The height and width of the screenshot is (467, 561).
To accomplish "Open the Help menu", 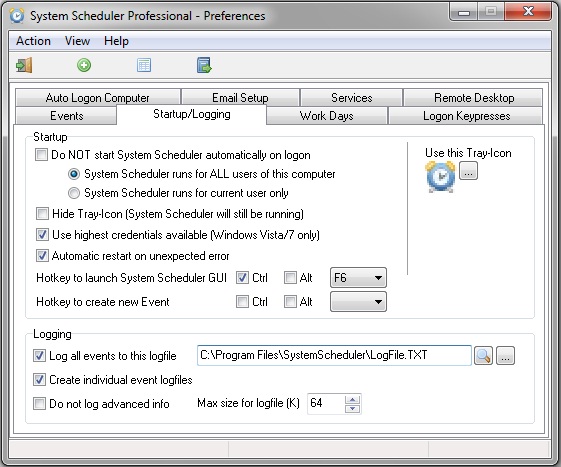I will point(116,41).
